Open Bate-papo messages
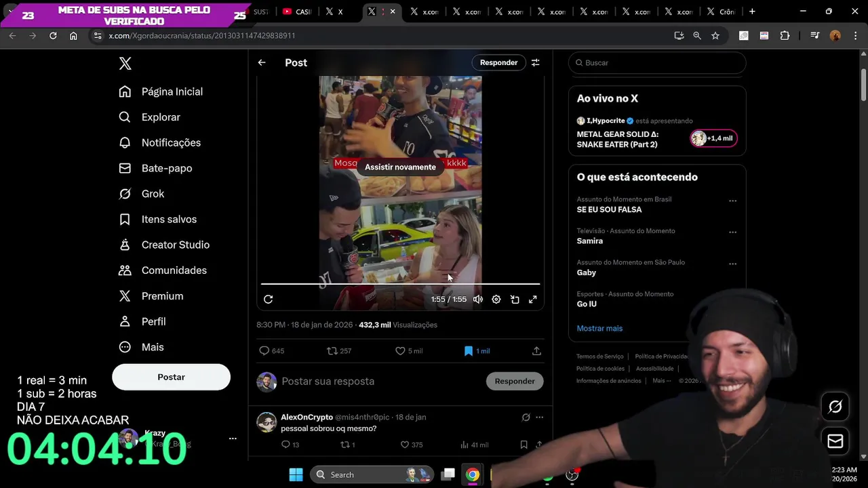The height and width of the screenshot is (488, 868). tap(155, 168)
